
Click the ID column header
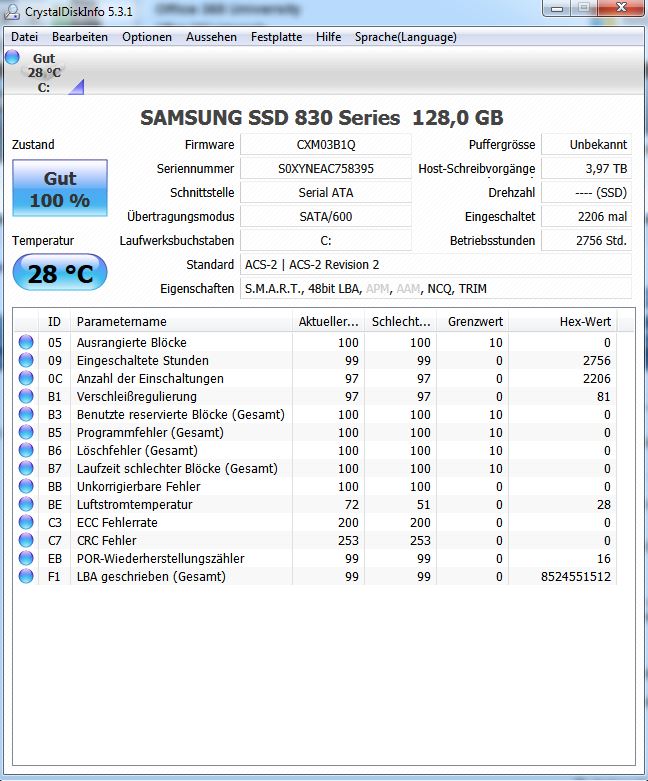click(x=54, y=321)
